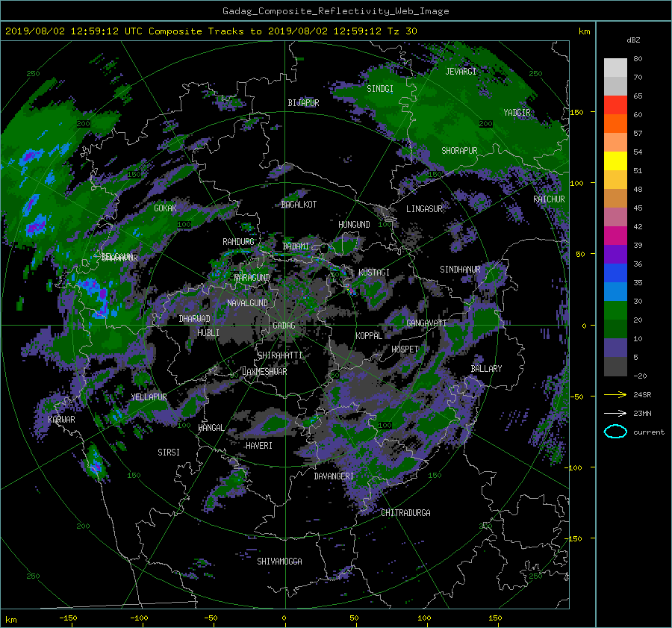This screenshot has height=628, width=672.
Task: Click the JEVARGI city label
Action: click(461, 72)
